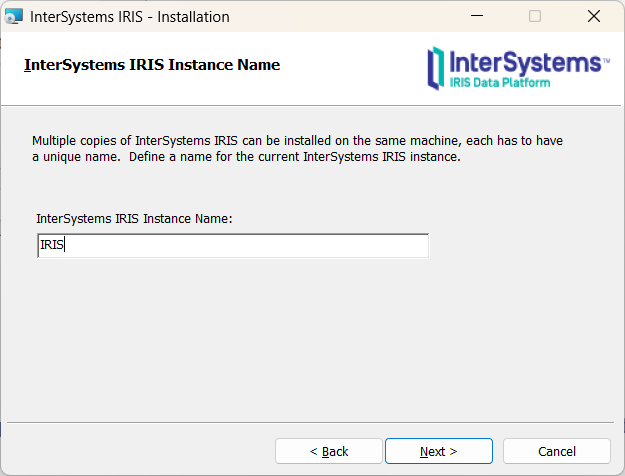Click the bold "InterSystems IRIS Instance Name" heading
The height and width of the screenshot is (476, 625).
click(x=152, y=65)
